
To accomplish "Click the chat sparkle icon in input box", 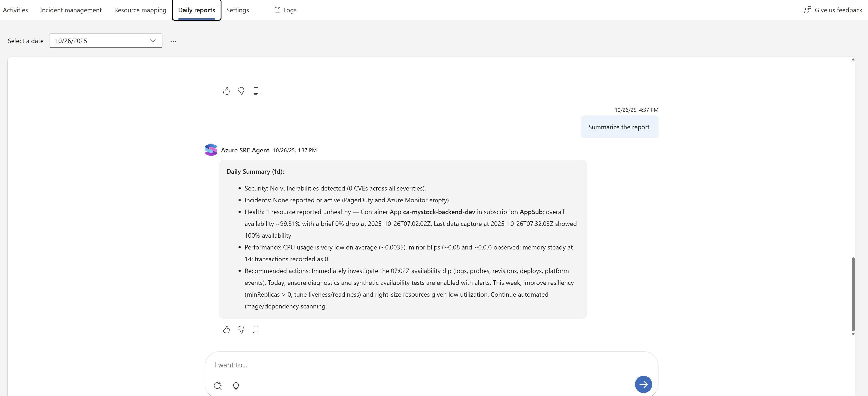I will (x=217, y=386).
